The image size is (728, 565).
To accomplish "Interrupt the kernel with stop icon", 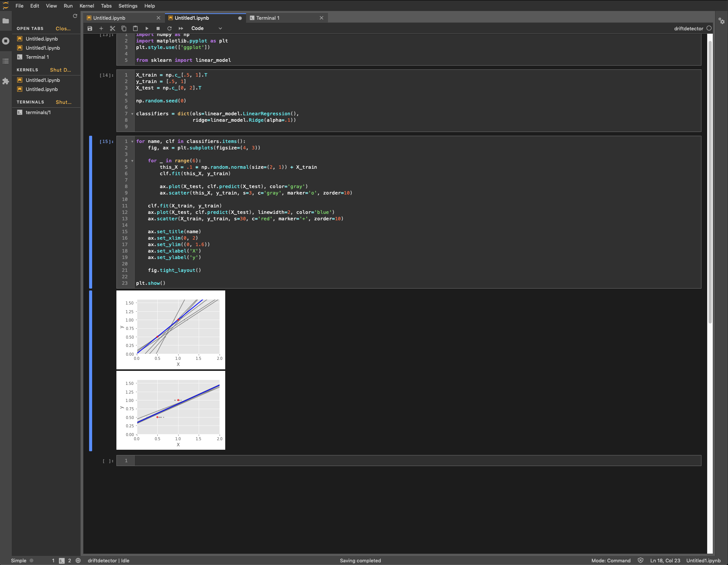I will [158, 28].
